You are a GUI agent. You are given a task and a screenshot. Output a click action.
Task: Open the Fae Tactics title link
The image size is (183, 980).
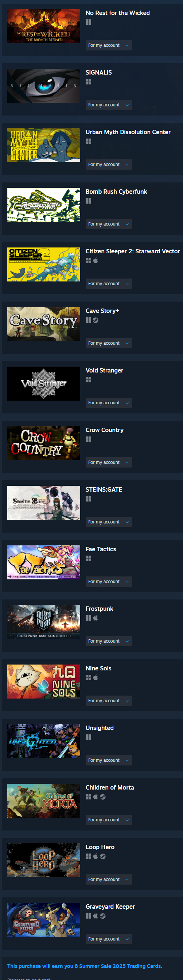[101, 549]
